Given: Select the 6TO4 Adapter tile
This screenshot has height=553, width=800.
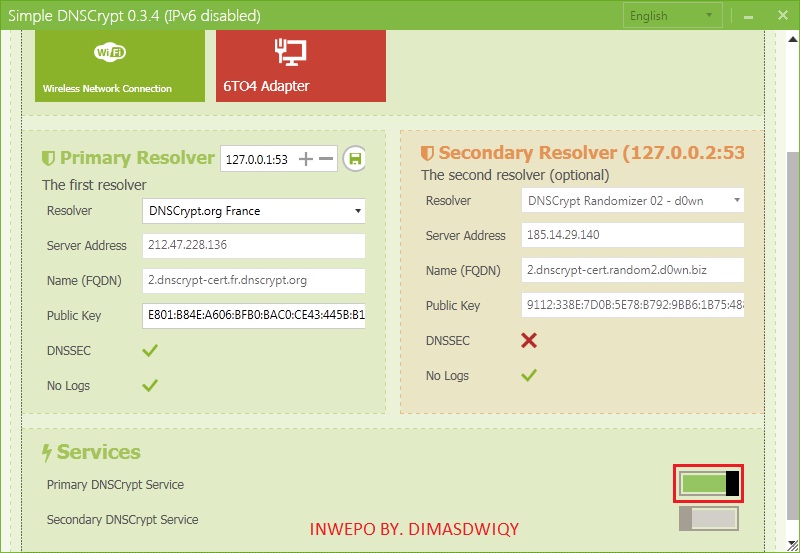Looking at the screenshot, I should [301, 65].
